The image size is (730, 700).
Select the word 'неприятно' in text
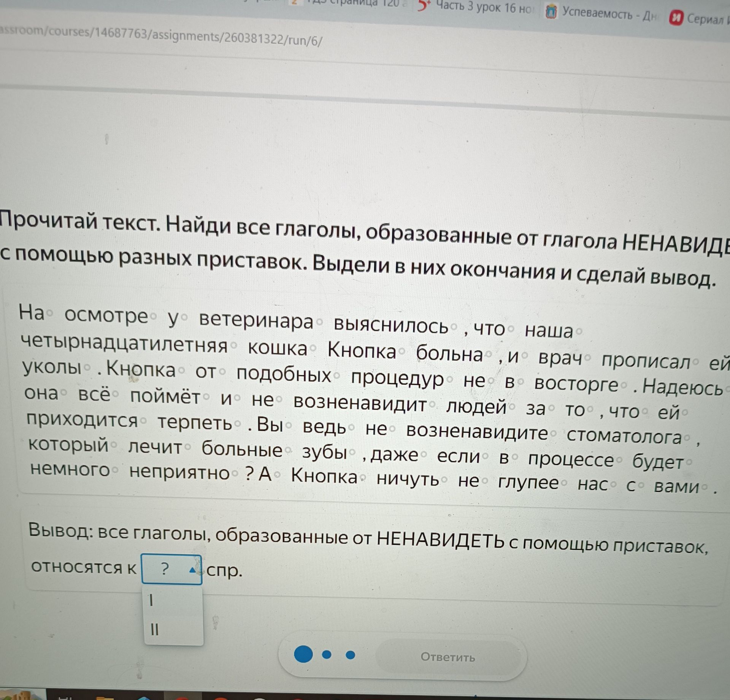179,472
